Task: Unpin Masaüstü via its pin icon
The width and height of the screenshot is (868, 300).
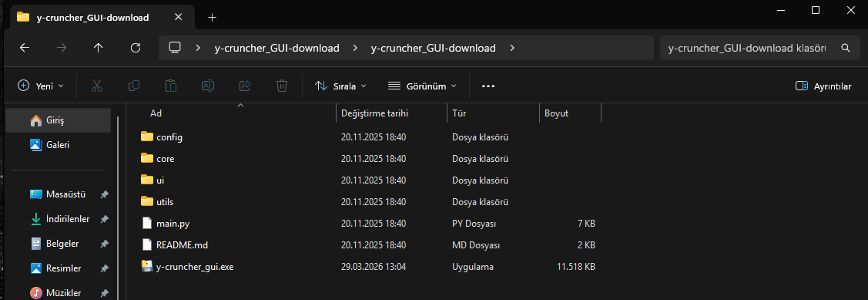Action: tap(104, 194)
